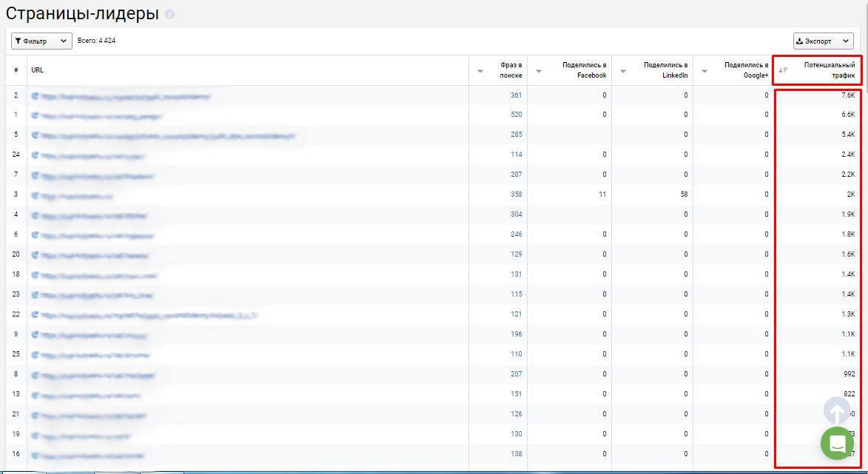Click the link icon in row 16
This screenshot has width=868, height=474.
[36, 456]
